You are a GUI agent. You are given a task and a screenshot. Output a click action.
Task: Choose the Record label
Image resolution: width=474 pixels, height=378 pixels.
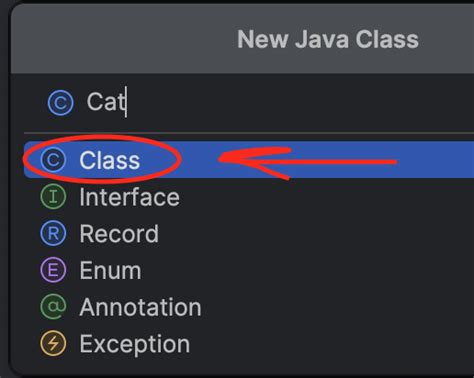119,234
